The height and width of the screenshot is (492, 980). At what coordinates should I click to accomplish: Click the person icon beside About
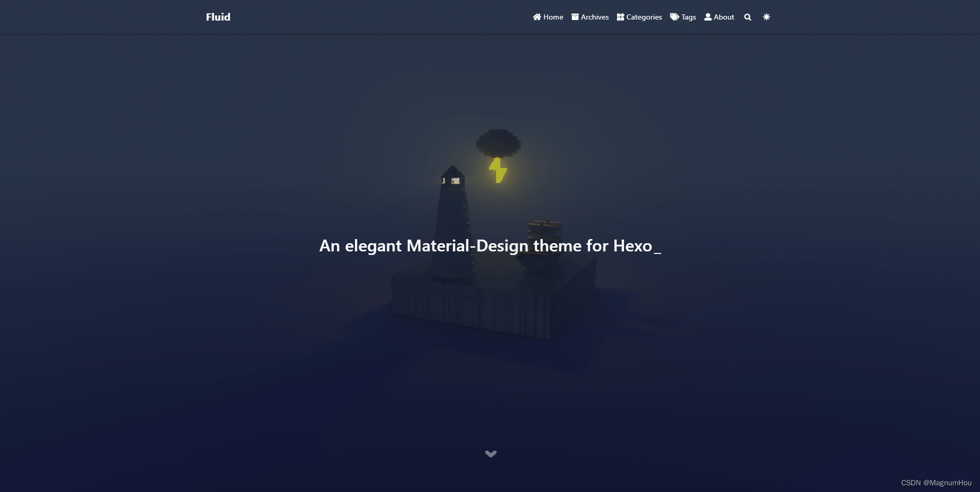coord(708,17)
